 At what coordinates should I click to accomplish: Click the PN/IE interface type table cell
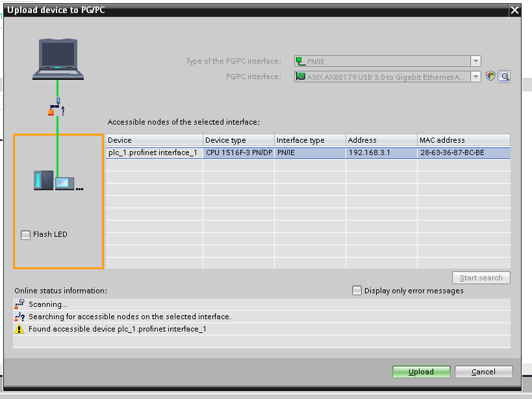pyautogui.click(x=310, y=153)
